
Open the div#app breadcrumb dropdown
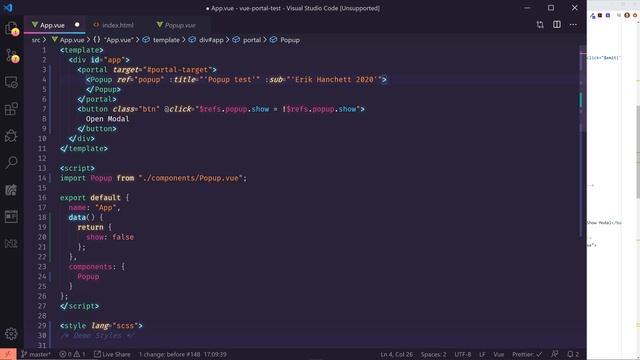206,40
